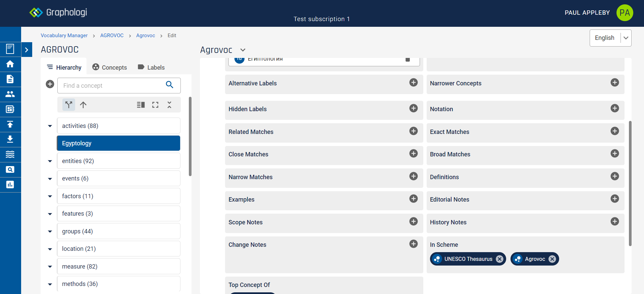The width and height of the screenshot is (644, 294).
Task: Click the wavy lines icon in the sidebar
Action: pos(10,154)
